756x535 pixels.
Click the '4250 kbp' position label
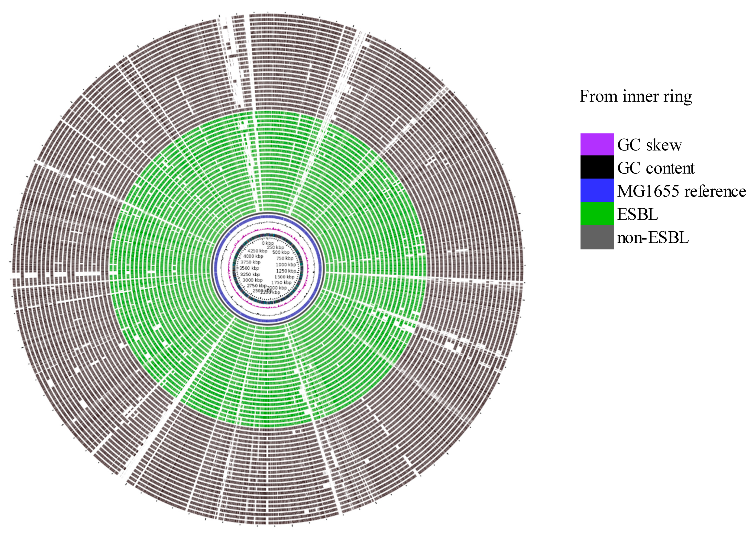(x=257, y=251)
